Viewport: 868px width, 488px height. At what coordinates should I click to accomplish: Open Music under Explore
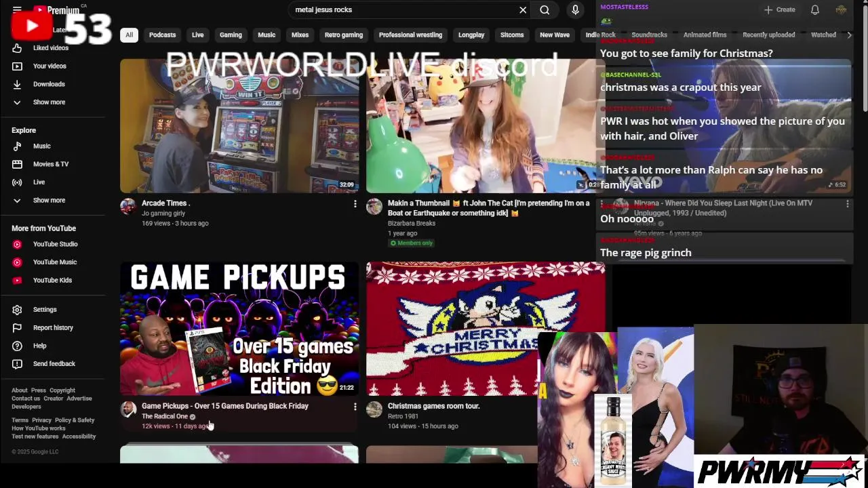42,146
